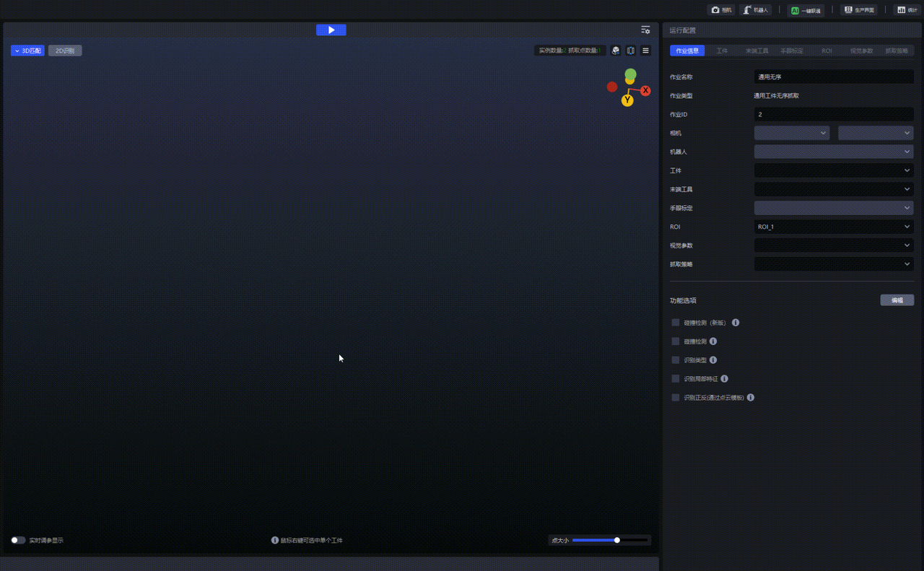924x571 pixels.
Task: Open the 生产界面 production view button
Action: tap(858, 10)
